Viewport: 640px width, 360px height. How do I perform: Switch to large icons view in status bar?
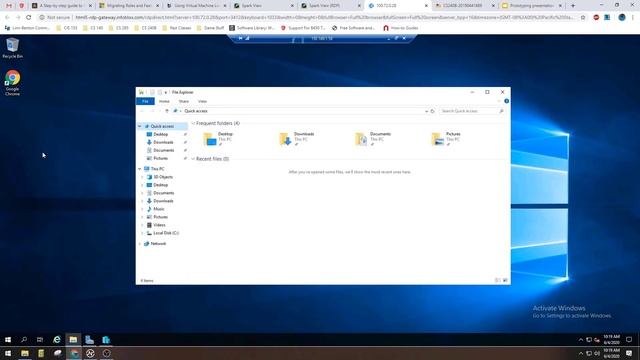pos(505,280)
